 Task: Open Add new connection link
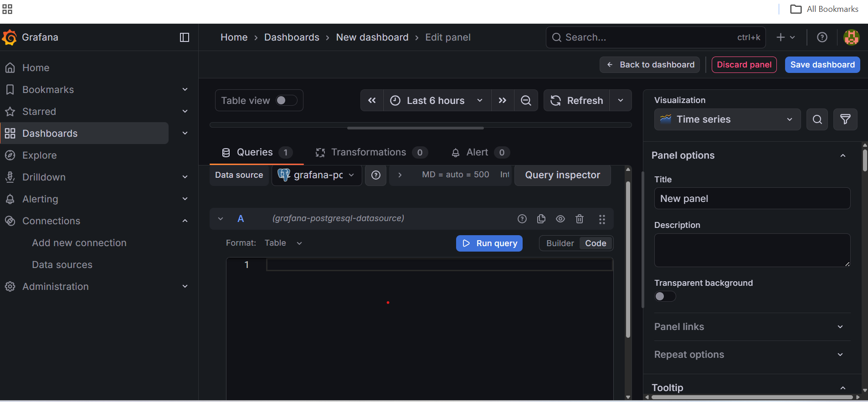point(79,243)
